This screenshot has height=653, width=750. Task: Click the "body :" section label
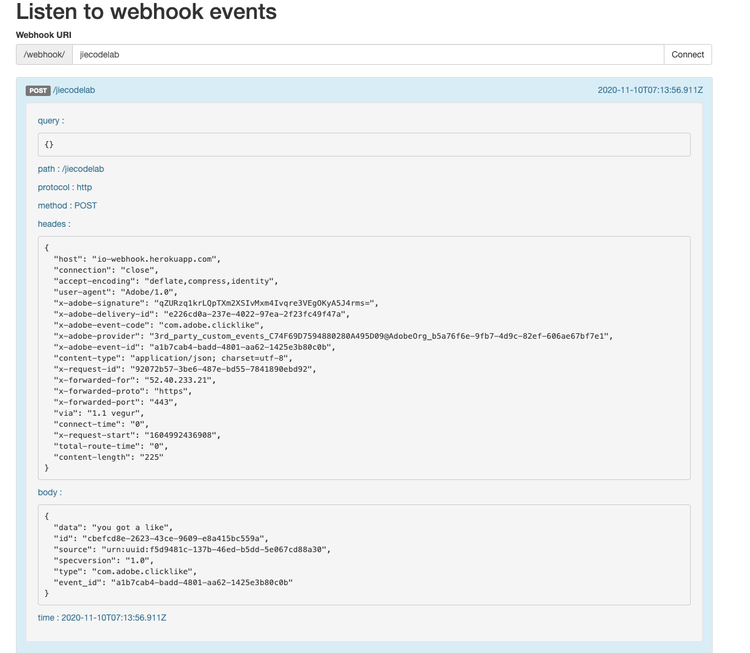[x=50, y=492]
